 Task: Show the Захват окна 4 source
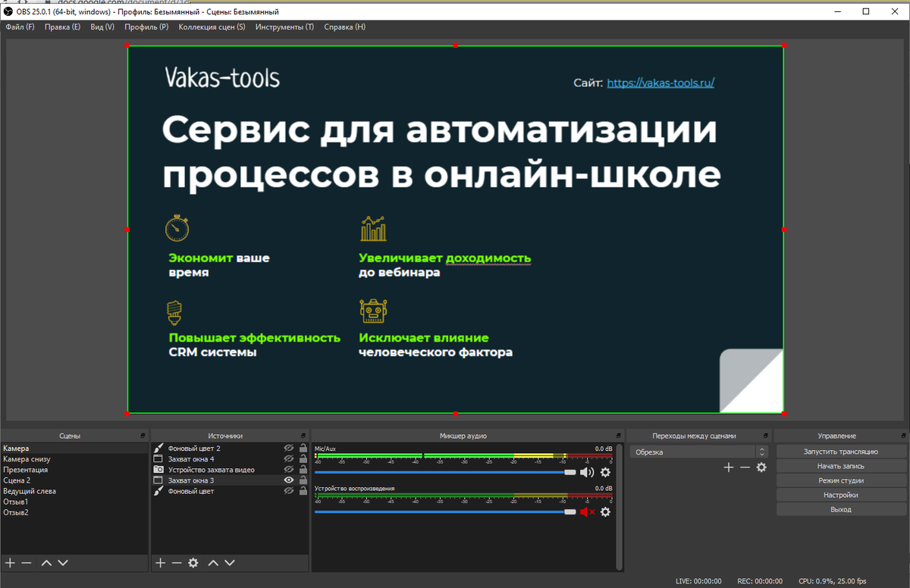(288, 459)
